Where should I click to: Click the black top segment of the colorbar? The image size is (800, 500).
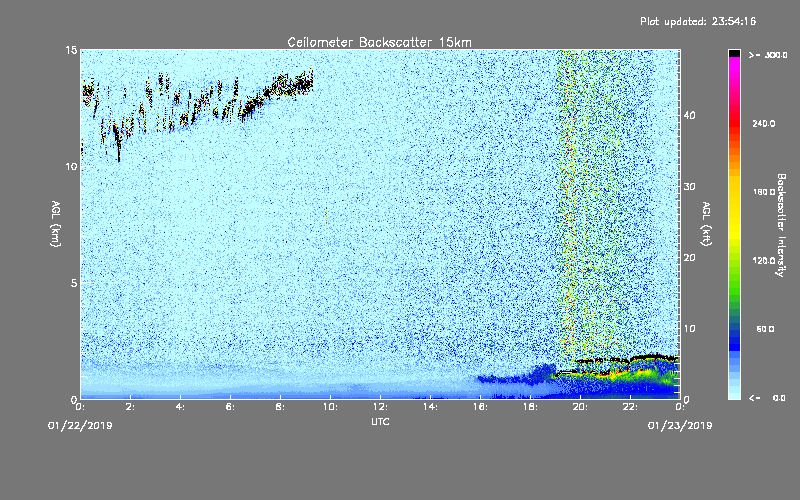click(x=734, y=53)
